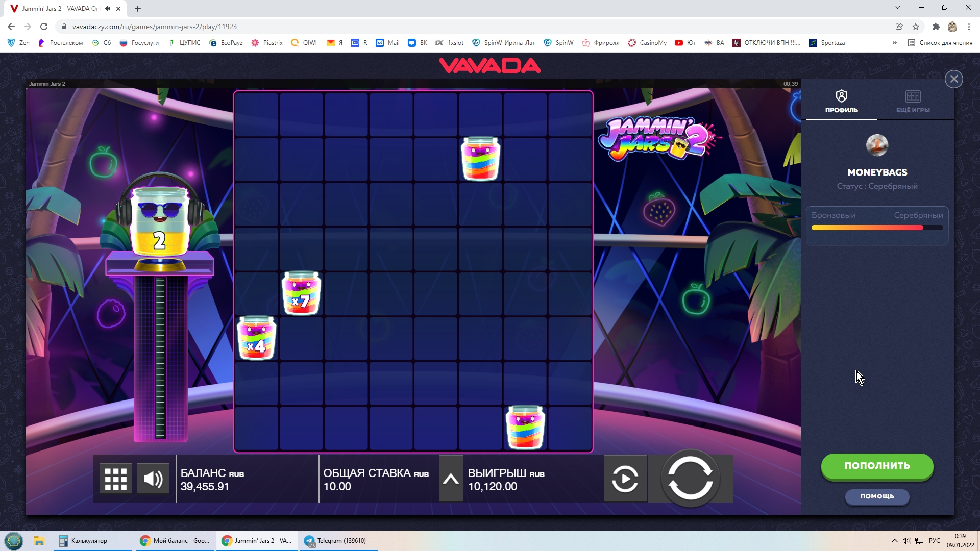Expand the hidden bookmarks chevron

point(894,43)
